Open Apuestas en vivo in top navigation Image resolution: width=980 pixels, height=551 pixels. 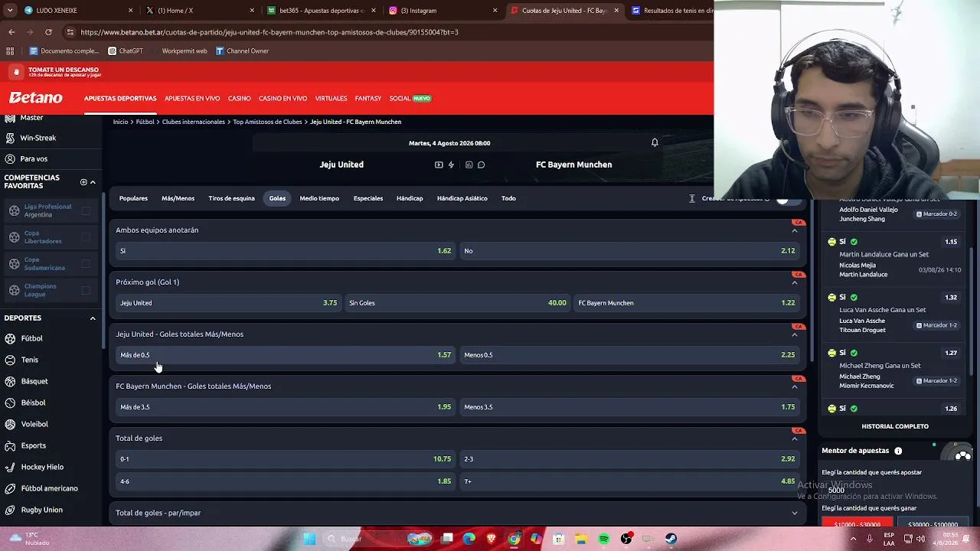point(192,98)
